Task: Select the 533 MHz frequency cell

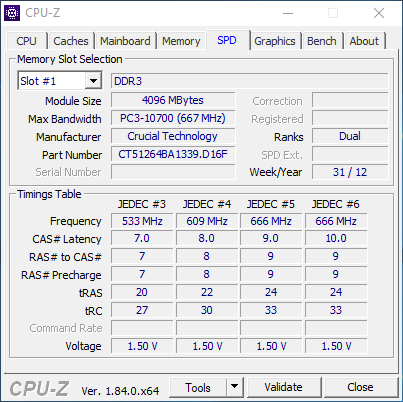Action: 142,221
